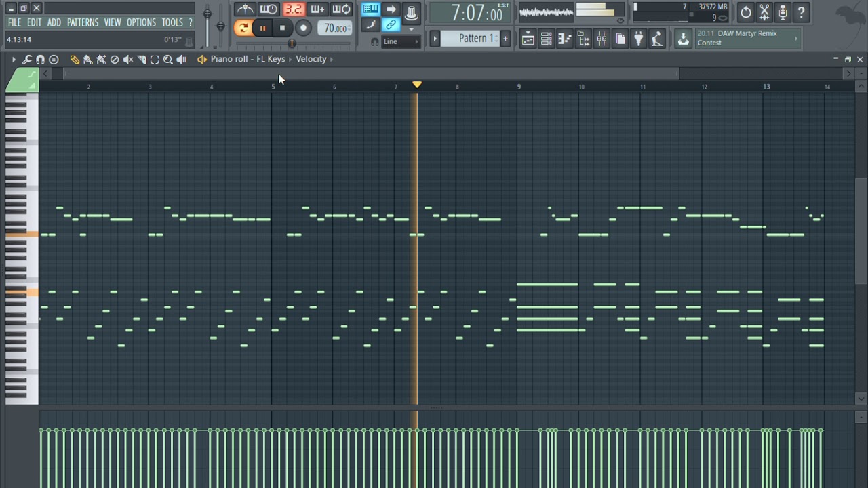This screenshot has width=868, height=488.
Task: Choose the Select marquee tool
Action: tap(155, 60)
